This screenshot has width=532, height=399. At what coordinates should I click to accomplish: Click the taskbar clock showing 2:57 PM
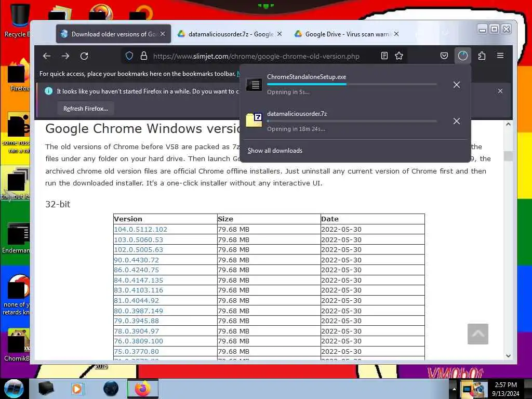pos(506,389)
